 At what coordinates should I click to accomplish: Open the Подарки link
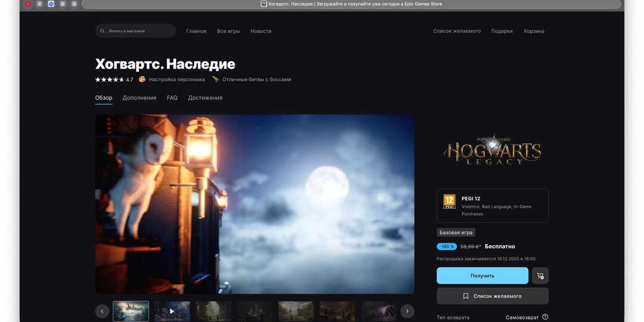(x=502, y=31)
